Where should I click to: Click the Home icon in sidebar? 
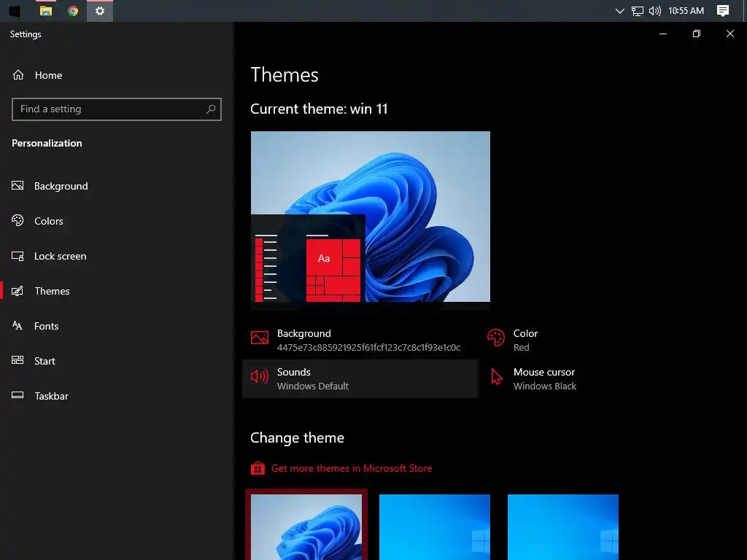(18, 75)
